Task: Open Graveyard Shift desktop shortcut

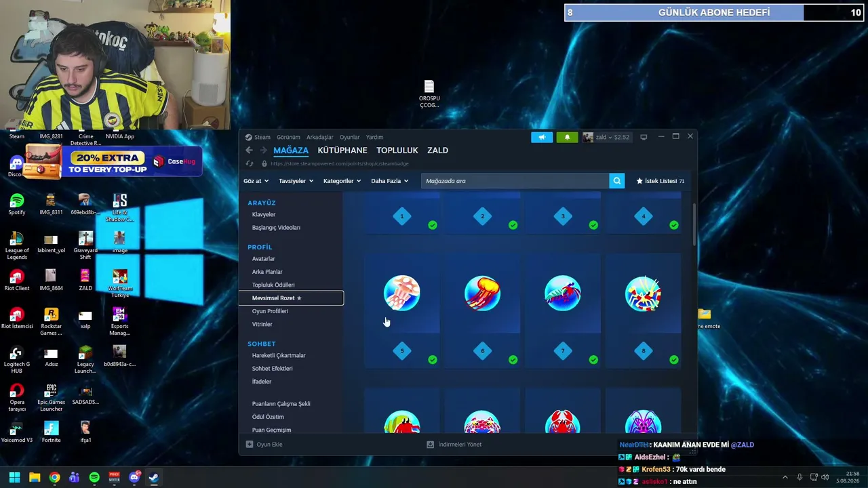Action: pyautogui.click(x=85, y=245)
